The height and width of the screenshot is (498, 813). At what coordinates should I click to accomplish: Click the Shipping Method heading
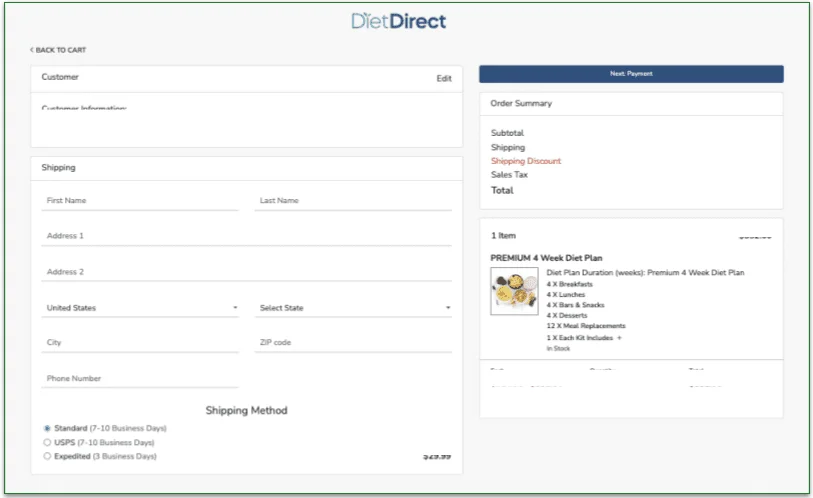pos(246,410)
